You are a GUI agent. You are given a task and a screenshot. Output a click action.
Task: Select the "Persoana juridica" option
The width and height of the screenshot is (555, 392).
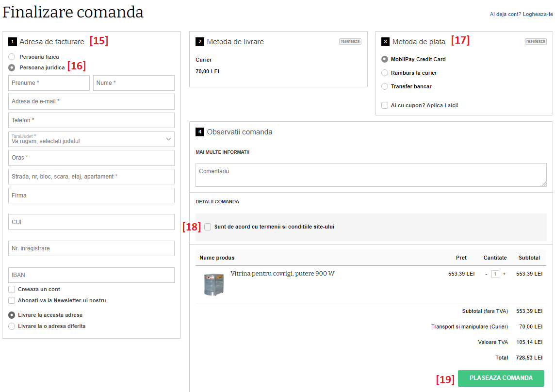pos(11,67)
